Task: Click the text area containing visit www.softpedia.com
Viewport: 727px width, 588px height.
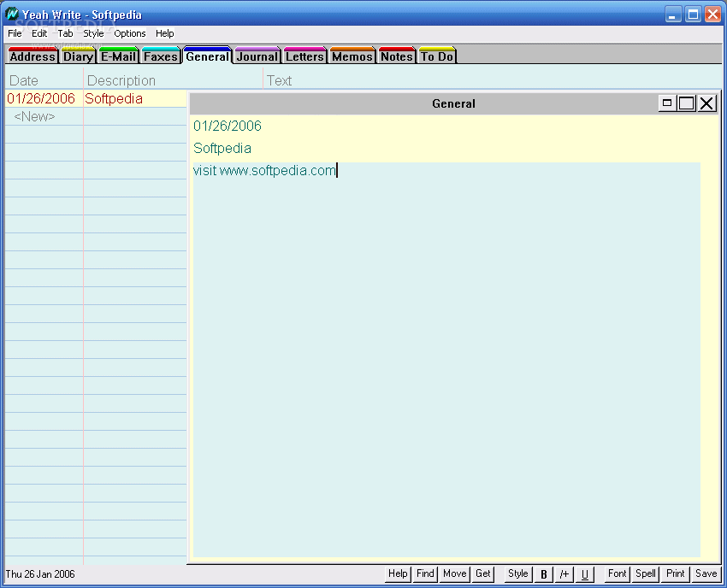Action: tap(446, 360)
